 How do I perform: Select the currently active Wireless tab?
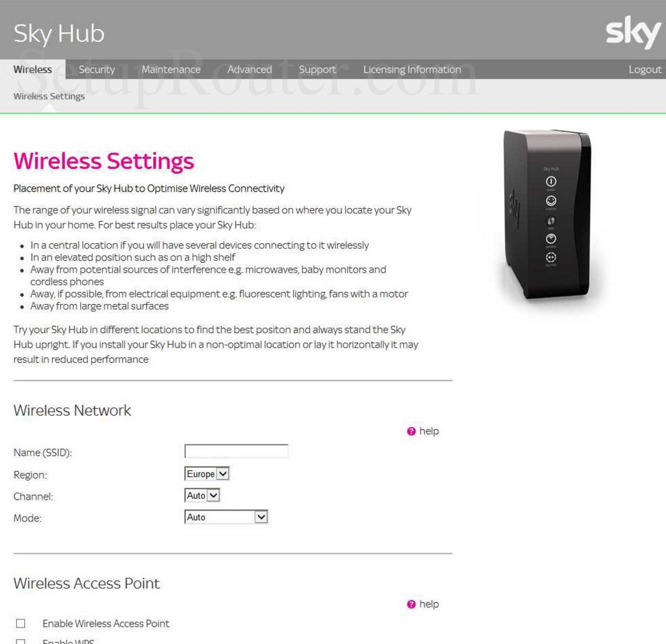(33, 69)
